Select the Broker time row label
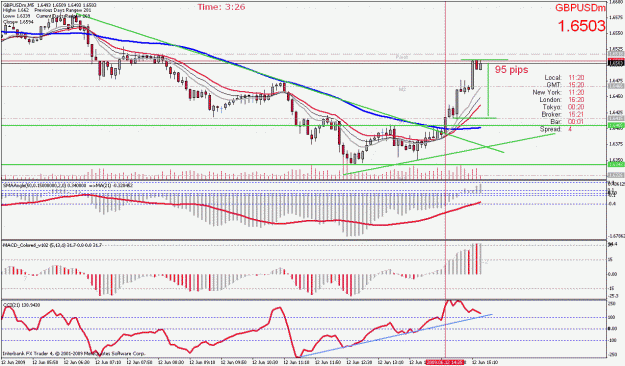Image resolution: width=625 pixels, height=366 pixels. tap(551, 114)
